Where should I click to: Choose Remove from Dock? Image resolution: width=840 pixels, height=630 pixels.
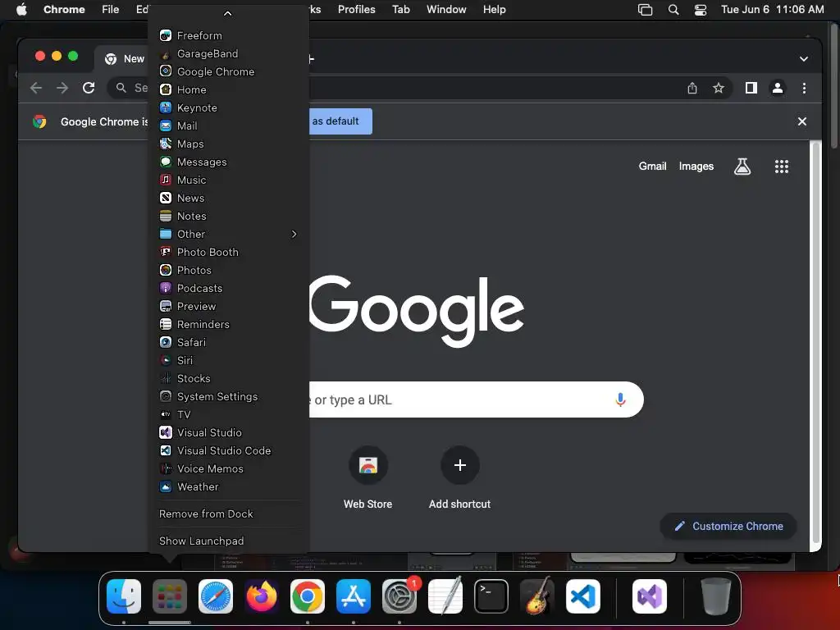click(228, 514)
